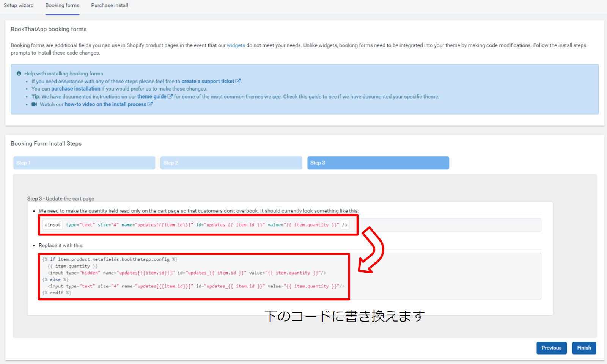Select the Booking forms tab
This screenshot has width=607, height=364.
(x=62, y=5)
